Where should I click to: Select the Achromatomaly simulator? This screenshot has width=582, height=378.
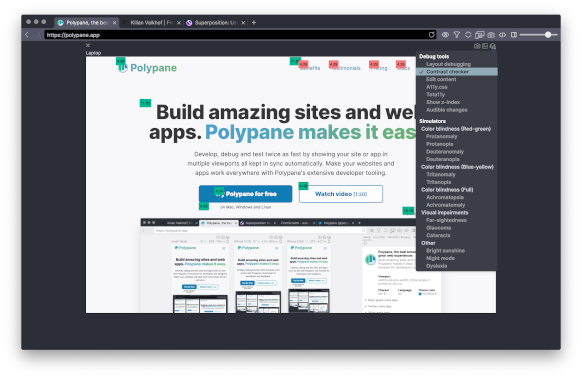point(445,205)
